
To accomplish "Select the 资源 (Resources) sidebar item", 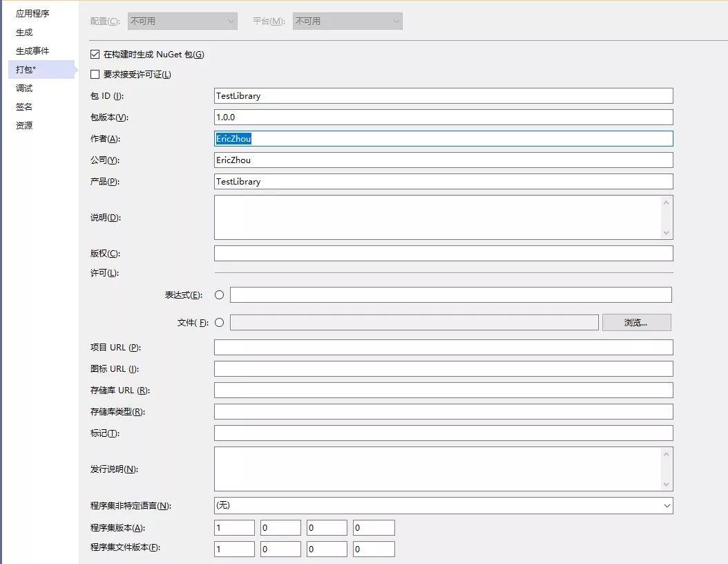I will 23,125.
